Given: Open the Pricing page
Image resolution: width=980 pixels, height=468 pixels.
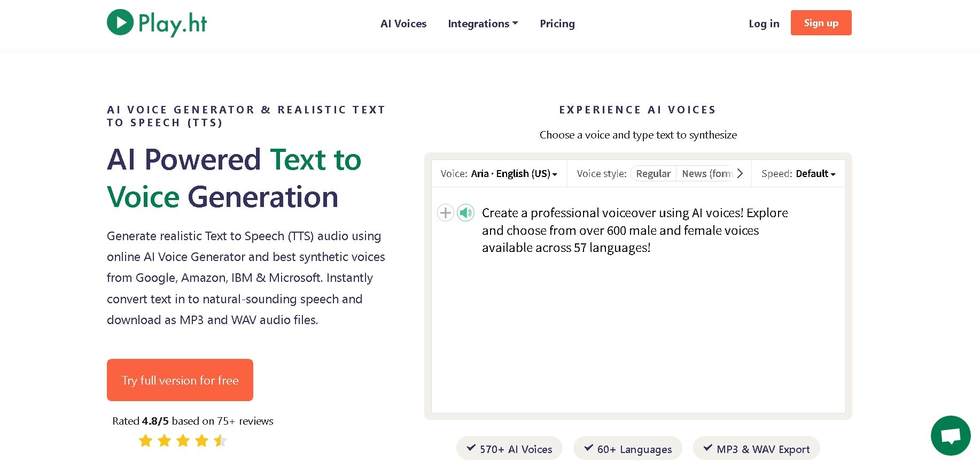Looking at the screenshot, I should [x=557, y=24].
